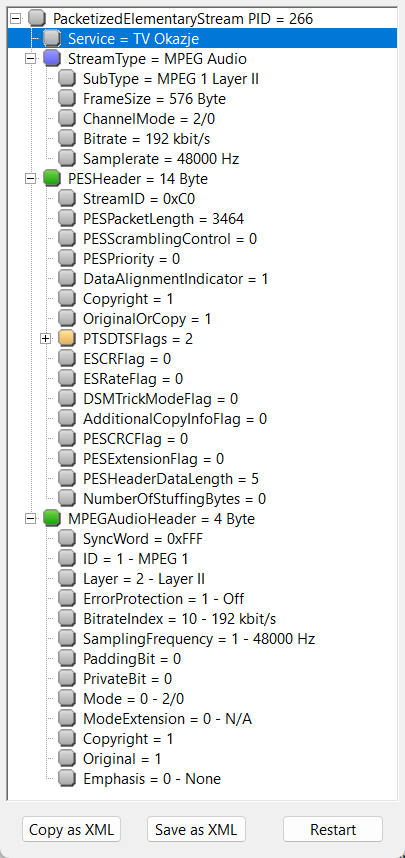Click the gray icon beside Bitrate = 192 kbit/s

click(67, 139)
